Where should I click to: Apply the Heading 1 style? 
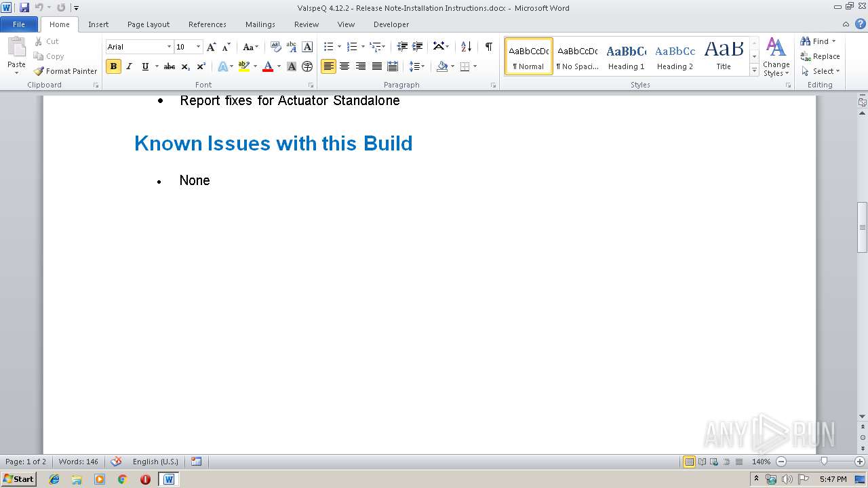(626, 56)
